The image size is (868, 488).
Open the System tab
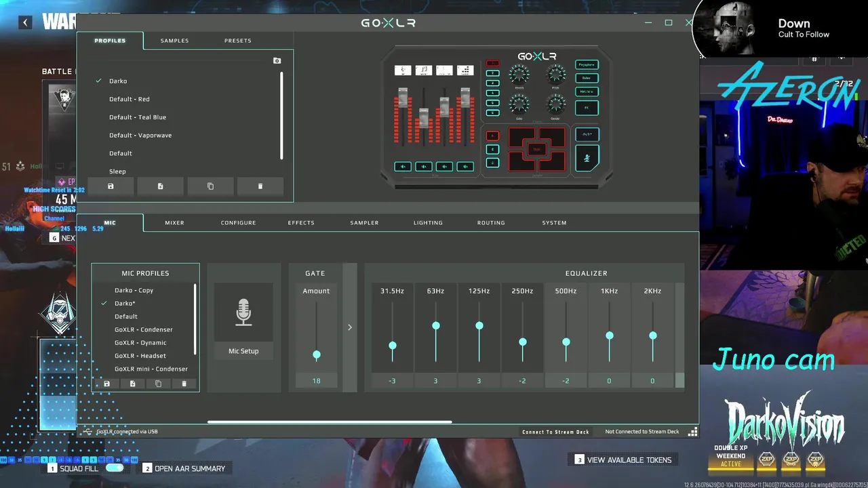tap(554, 223)
